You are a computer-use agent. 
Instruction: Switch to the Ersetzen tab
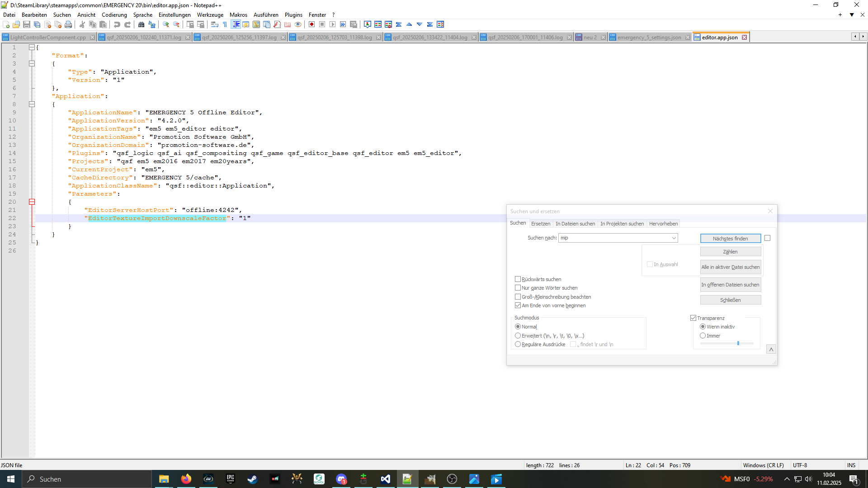[x=541, y=224]
